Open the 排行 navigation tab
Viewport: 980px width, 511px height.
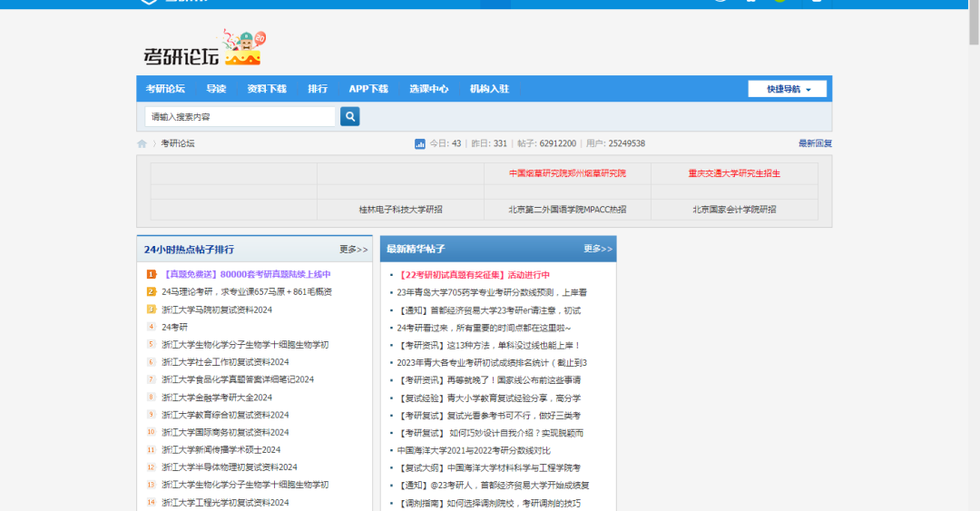click(318, 89)
